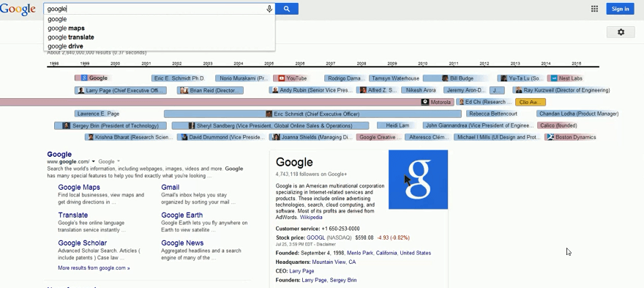Select the Brian Reid (Director... entry
The width and height of the screenshot is (644, 288).
(210, 91)
